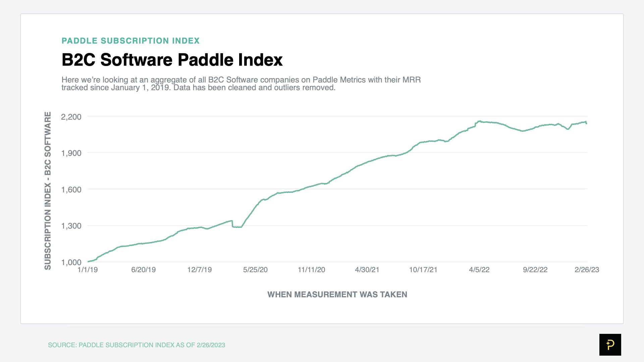
Task: Click the source note 'PADDLE SUBSCRIPTION INDEX AS OF 2/26/2023'
Action: click(x=152, y=345)
